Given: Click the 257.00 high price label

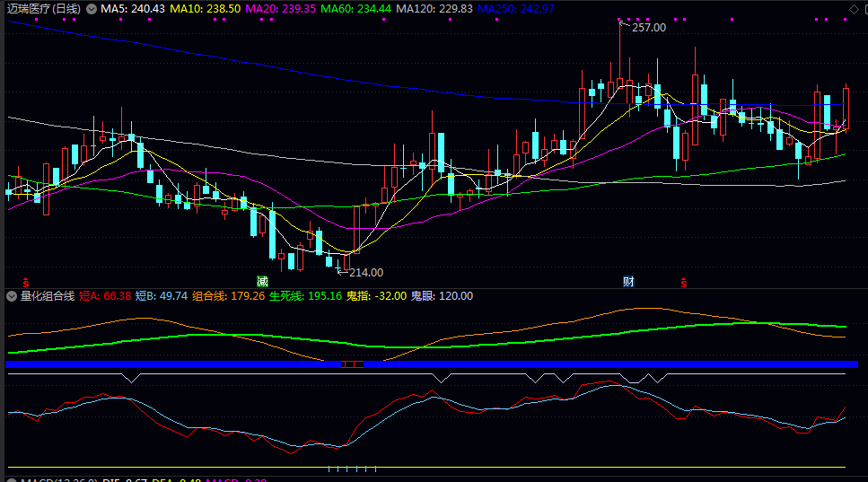Looking at the screenshot, I should tap(648, 28).
